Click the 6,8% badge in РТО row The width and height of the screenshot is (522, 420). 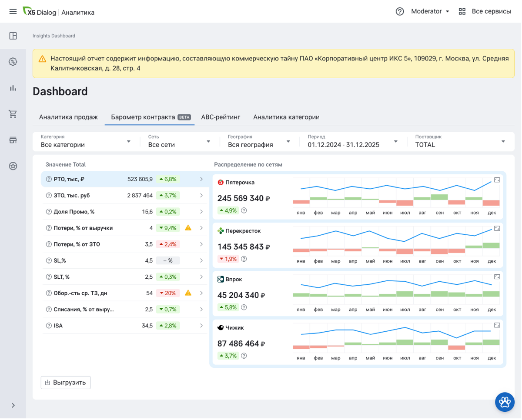pos(167,179)
